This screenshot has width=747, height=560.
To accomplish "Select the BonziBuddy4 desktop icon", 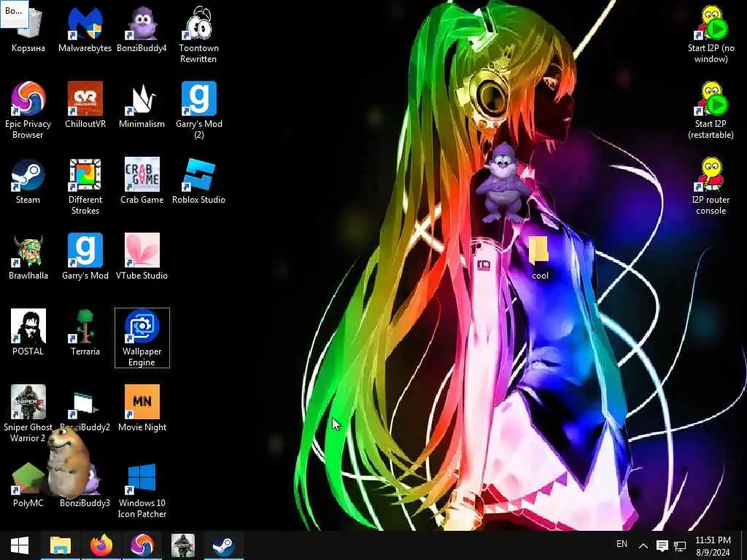I will coord(142,29).
